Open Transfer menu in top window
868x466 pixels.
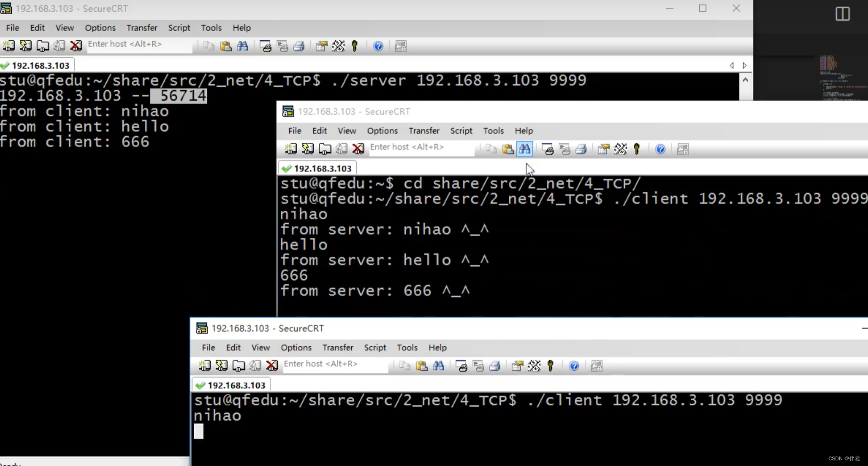coord(142,28)
